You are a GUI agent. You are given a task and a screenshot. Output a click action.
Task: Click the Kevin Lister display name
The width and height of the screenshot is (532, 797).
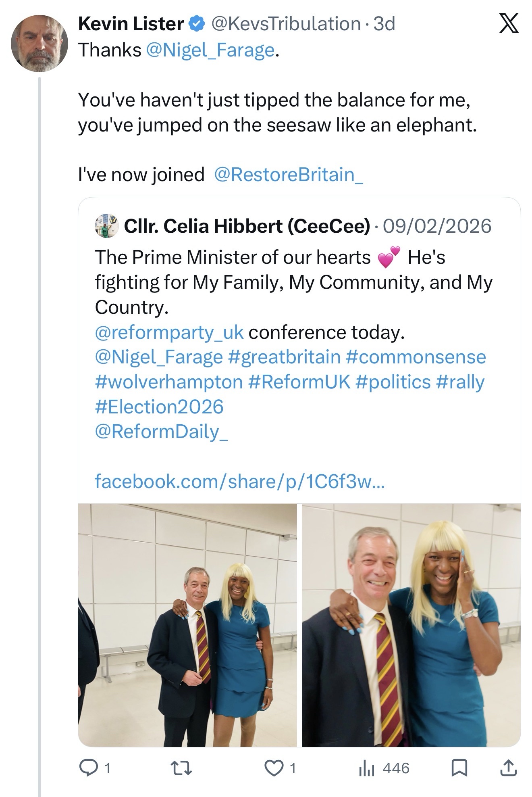tap(131, 24)
